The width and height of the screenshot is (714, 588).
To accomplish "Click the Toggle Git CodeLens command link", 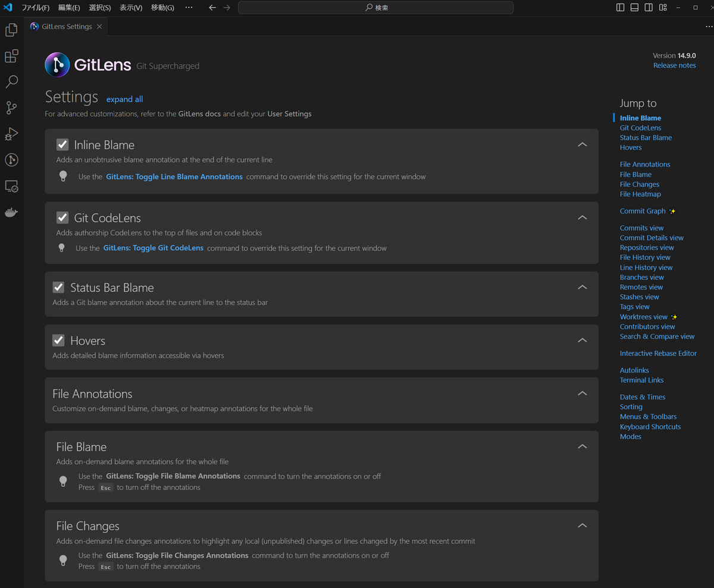I will coord(154,248).
